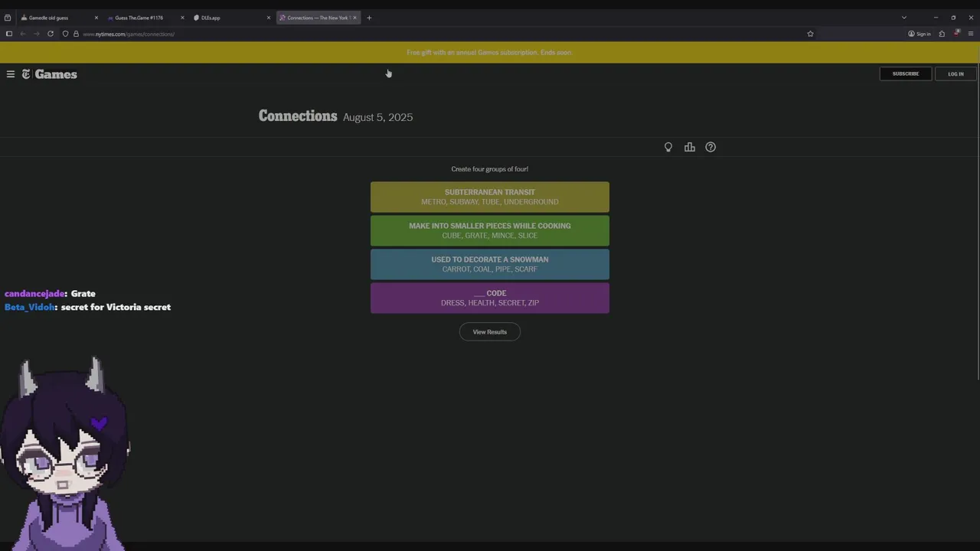Click the green Make Into Smaller Pieces group

[490, 230]
